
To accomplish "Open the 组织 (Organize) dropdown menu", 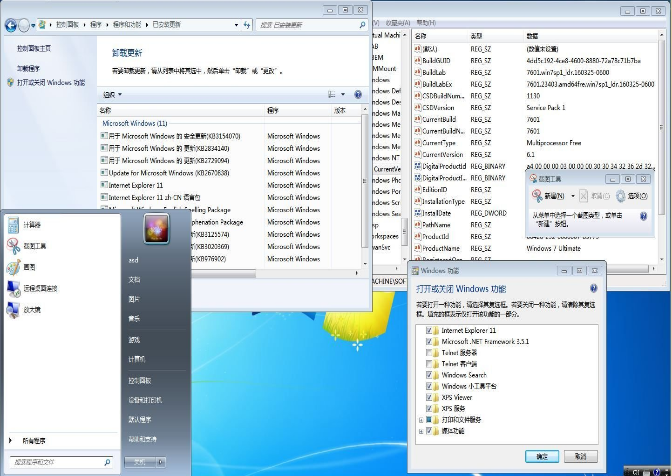I will pos(112,94).
